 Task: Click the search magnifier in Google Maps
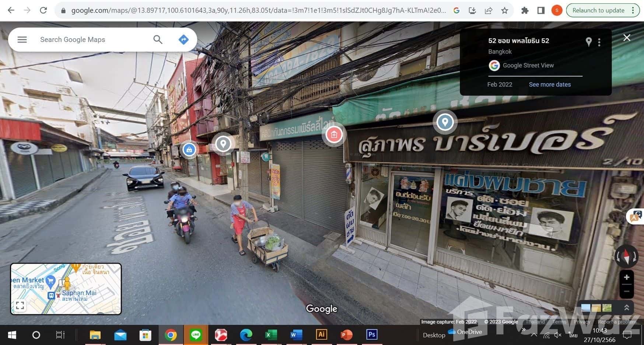158,39
